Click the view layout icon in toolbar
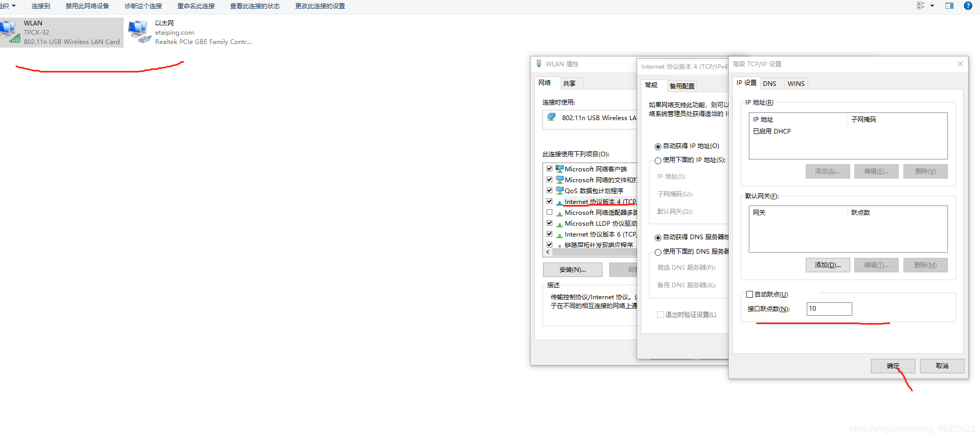Viewport: 980px width, 438px height. tap(921, 6)
